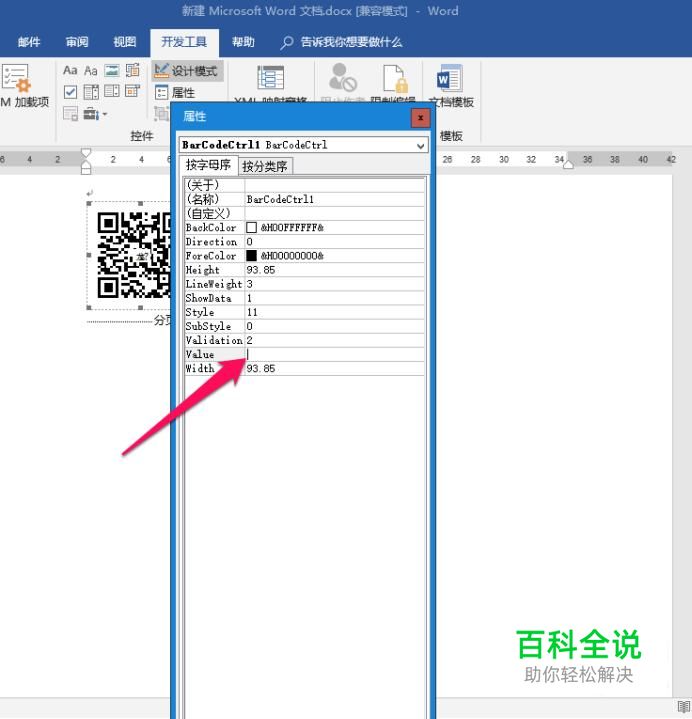Click the SubStyle value 0

249,326
